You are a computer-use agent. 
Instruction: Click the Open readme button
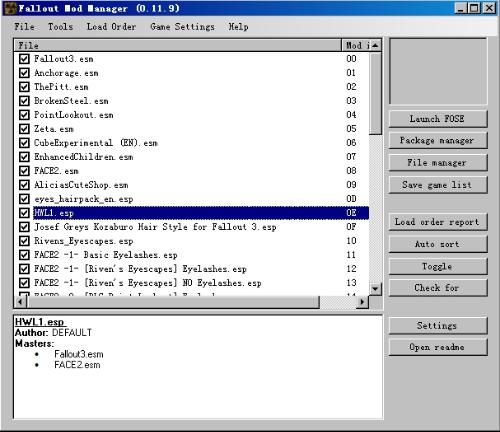(x=438, y=347)
